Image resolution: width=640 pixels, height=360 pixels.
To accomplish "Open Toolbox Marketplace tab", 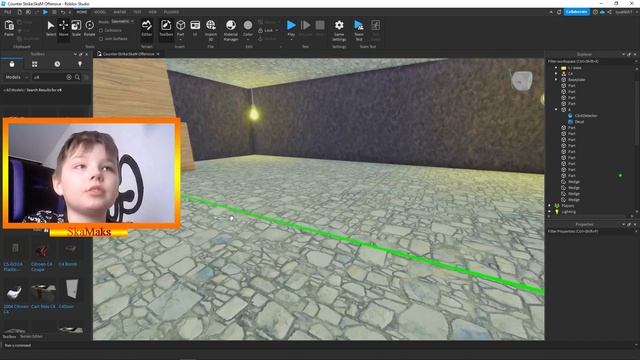I will point(12,64).
